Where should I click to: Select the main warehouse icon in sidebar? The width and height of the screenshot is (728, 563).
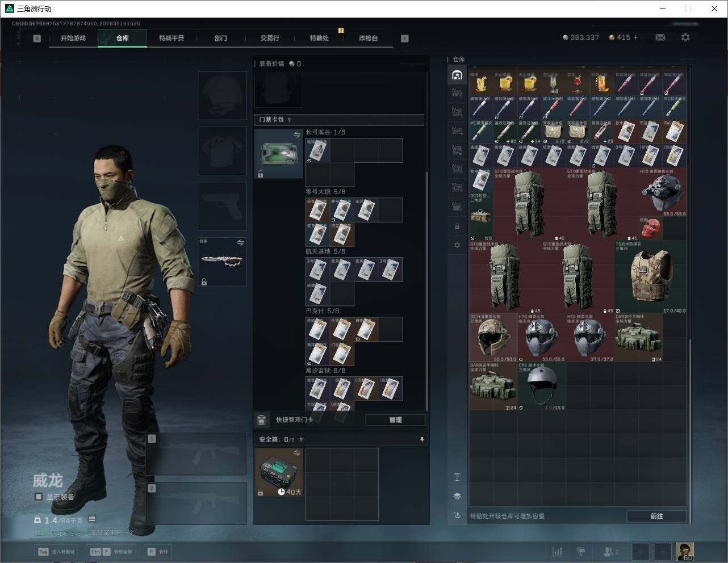(457, 75)
